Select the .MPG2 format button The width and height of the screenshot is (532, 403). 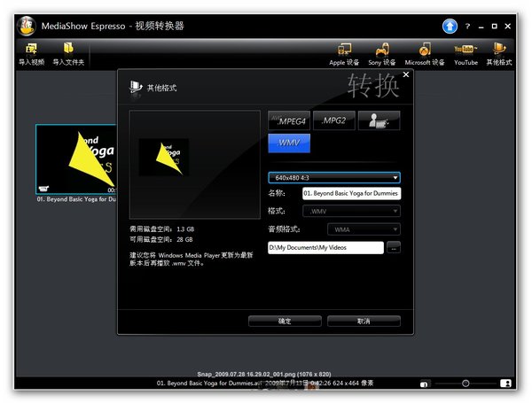click(x=334, y=120)
